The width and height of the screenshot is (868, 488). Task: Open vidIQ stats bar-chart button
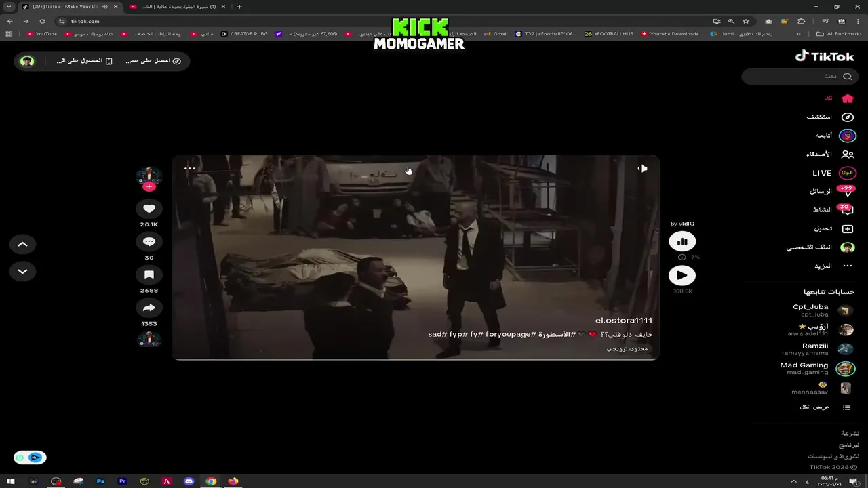pos(682,241)
